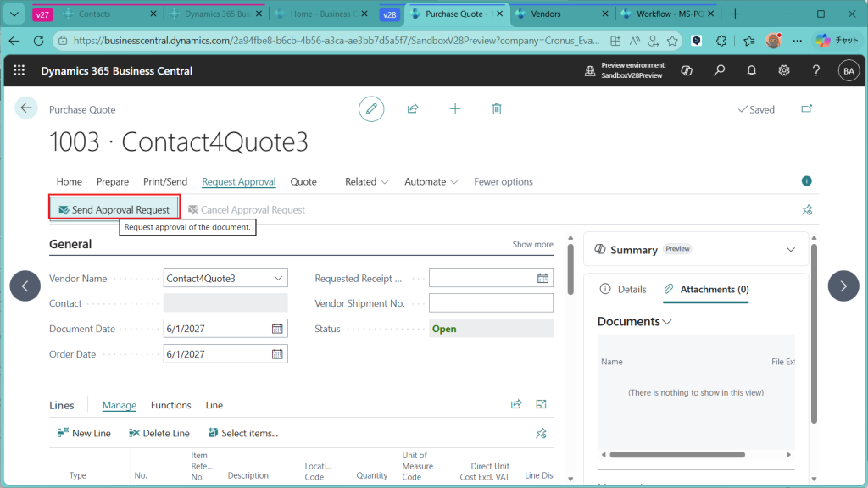Open the settings gear
Screen dimensions: 868x488
coord(784,71)
